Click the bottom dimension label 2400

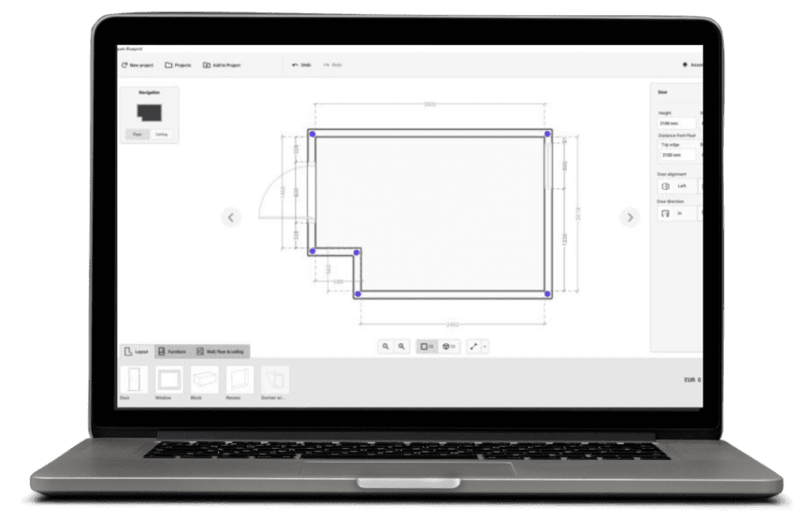452,324
